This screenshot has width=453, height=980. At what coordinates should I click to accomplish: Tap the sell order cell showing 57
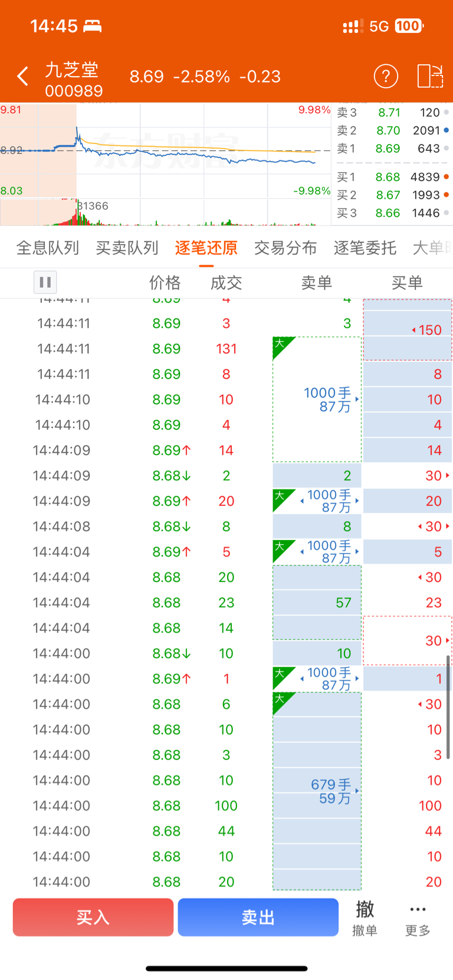click(317, 603)
